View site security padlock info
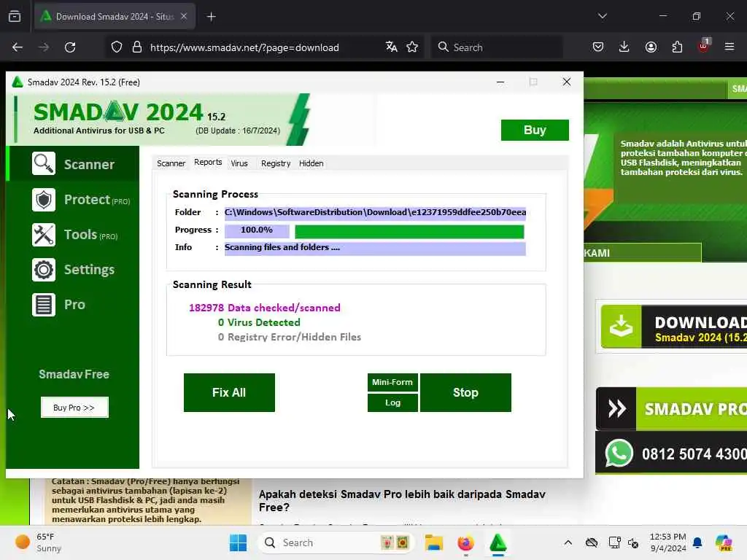The image size is (747, 560). (137, 47)
